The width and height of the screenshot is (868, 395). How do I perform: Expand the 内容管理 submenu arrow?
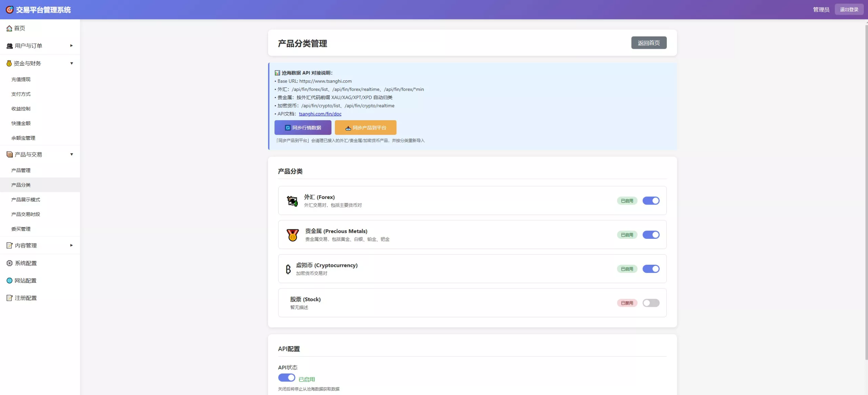[x=71, y=246]
